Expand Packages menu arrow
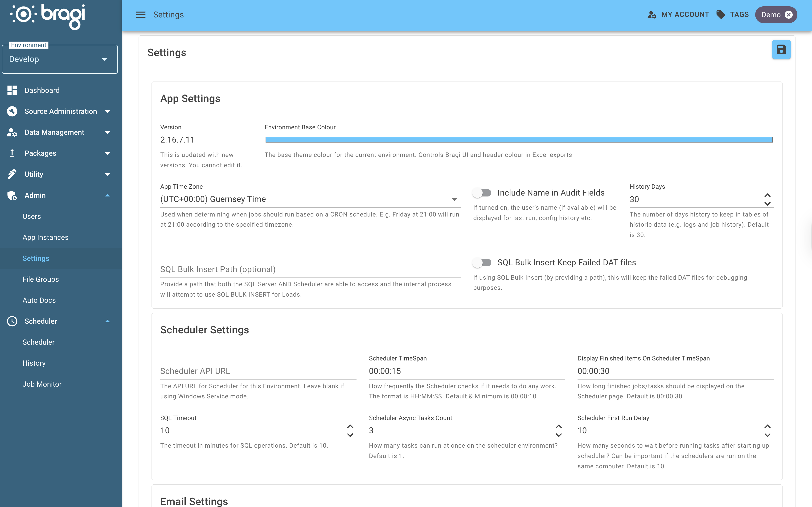Image resolution: width=812 pixels, height=507 pixels. [107, 153]
